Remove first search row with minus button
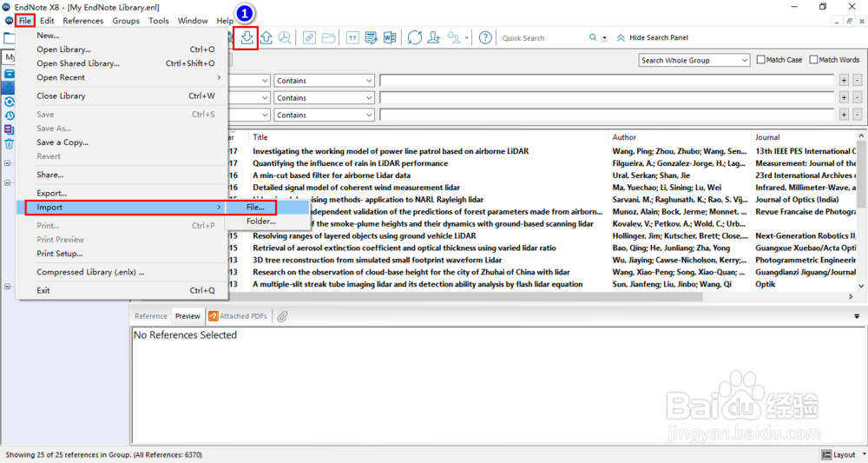 857,81
